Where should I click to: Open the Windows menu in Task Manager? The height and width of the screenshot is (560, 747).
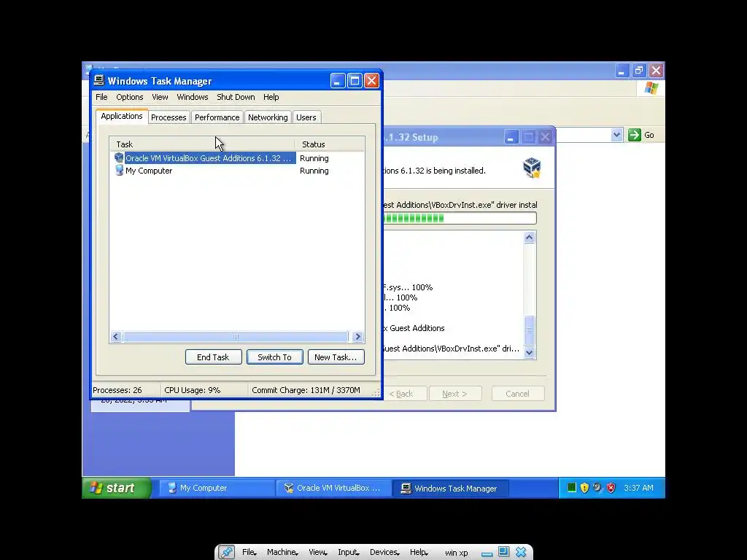(193, 97)
